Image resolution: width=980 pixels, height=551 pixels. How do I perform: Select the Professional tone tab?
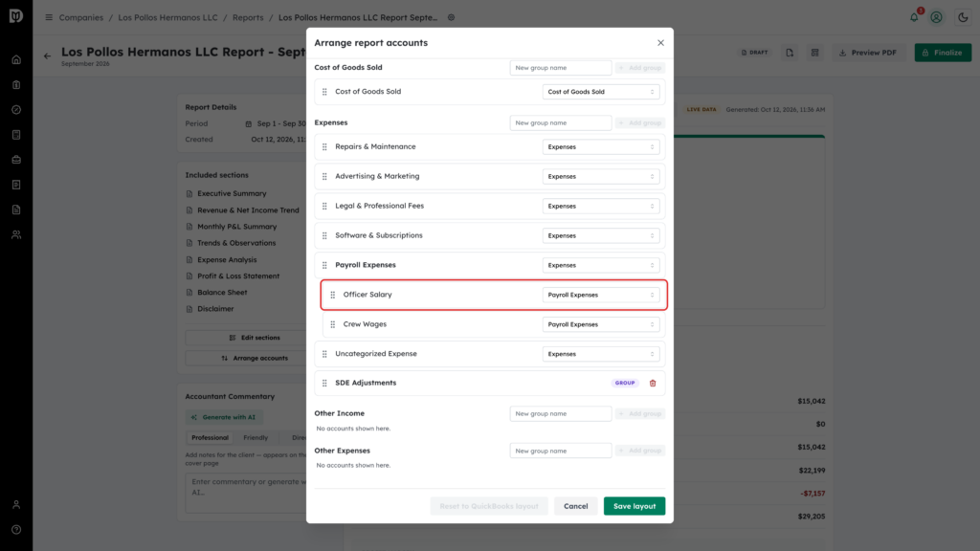(x=210, y=438)
